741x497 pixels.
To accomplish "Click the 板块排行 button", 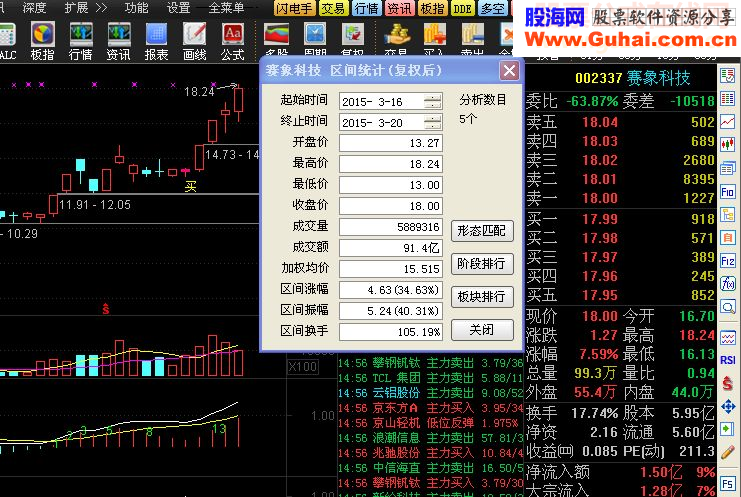I will [x=482, y=297].
